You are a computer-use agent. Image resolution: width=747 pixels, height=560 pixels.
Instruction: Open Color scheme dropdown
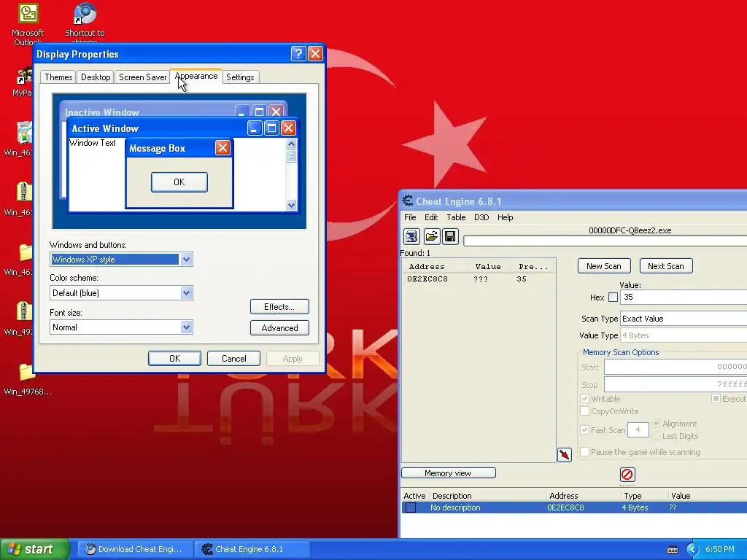click(x=186, y=293)
